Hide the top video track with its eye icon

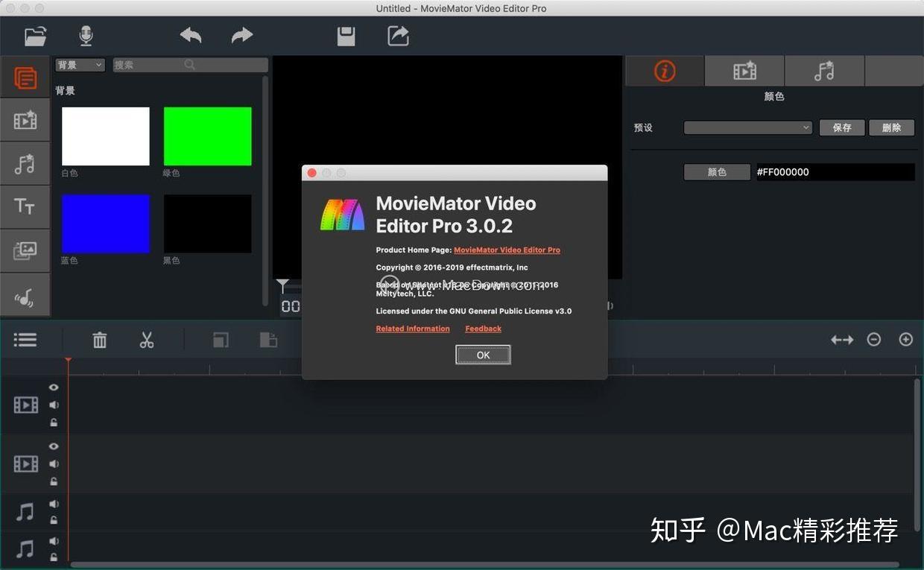coord(53,387)
